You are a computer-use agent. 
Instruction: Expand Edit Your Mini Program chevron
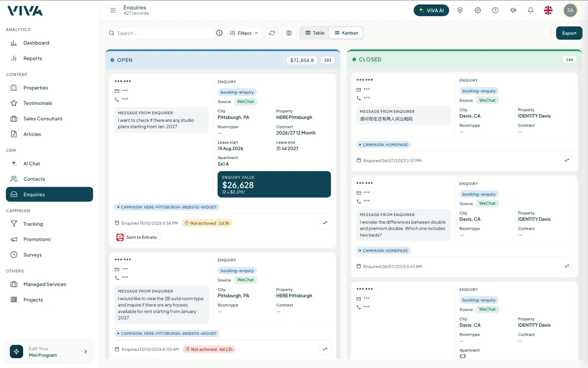[x=86, y=352]
